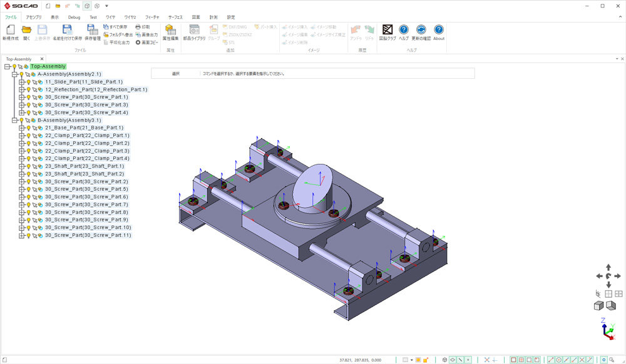Open 属性編集 attribute editor
Screen dimensions: 626x364
(170, 30)
